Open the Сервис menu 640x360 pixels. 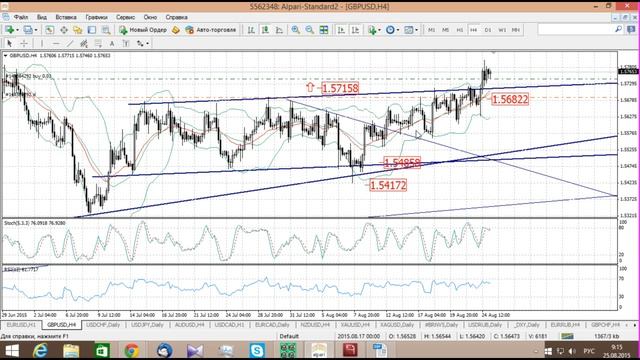point(125,17)
